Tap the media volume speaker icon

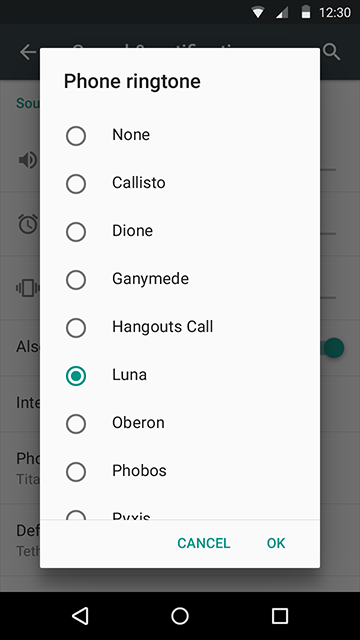[x=29, y=160]
